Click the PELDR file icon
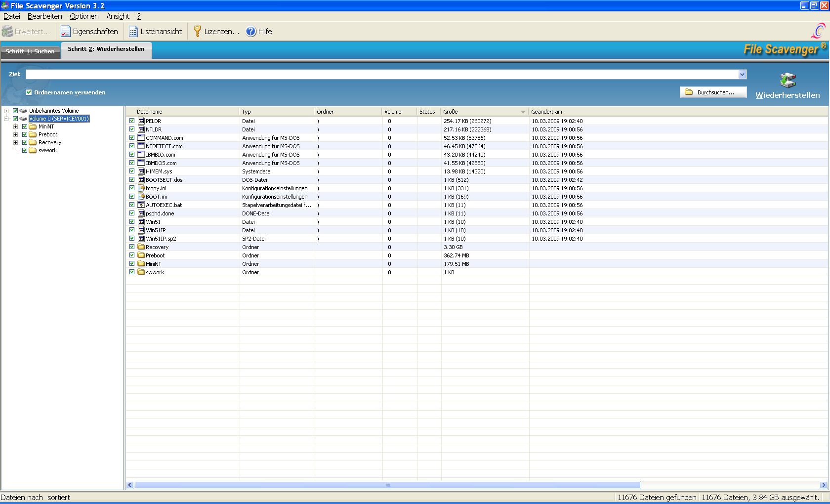This screenshot has height=504, width=830. (141, 121)
